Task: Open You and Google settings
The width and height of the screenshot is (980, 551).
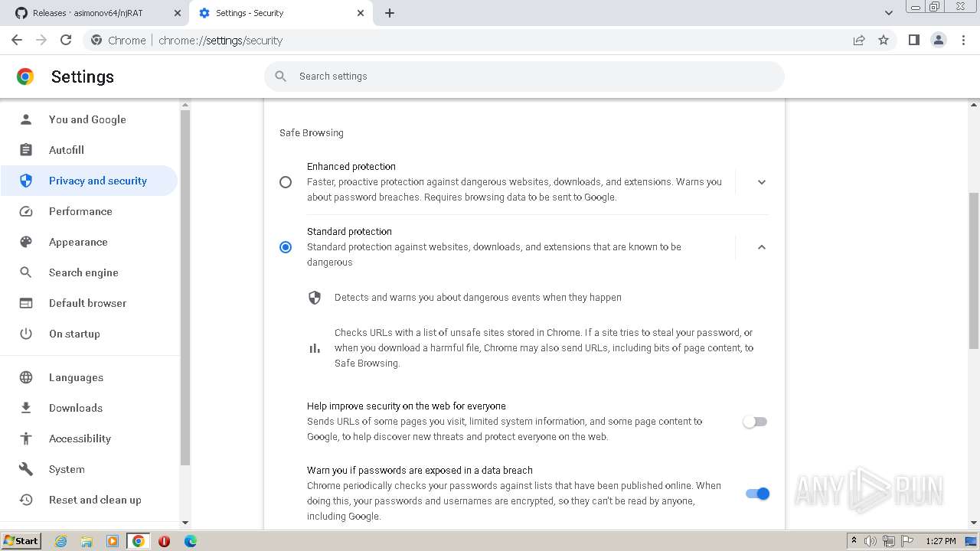Action: [x=89, y=119]
